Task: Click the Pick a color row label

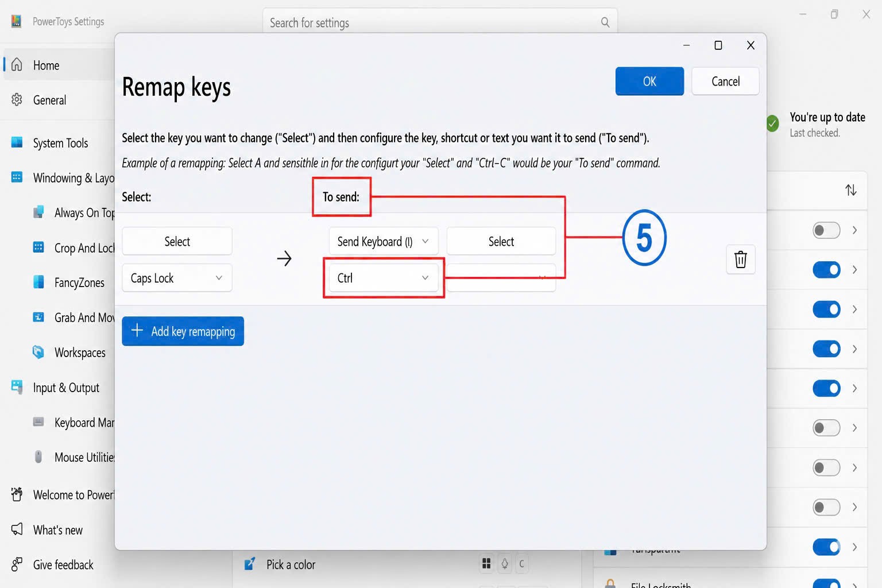Action: [x=291, y=564]
